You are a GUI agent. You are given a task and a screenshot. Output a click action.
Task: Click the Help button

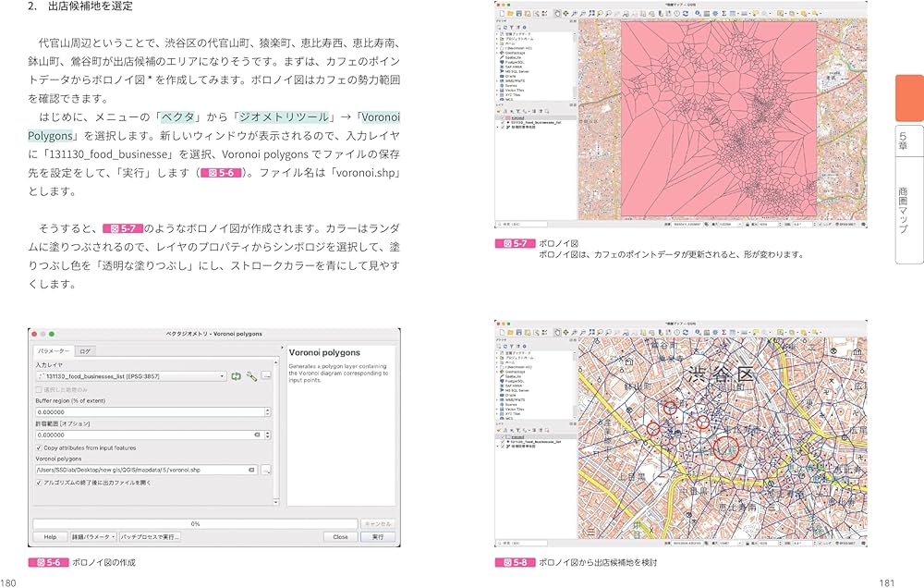click(50, 536)
